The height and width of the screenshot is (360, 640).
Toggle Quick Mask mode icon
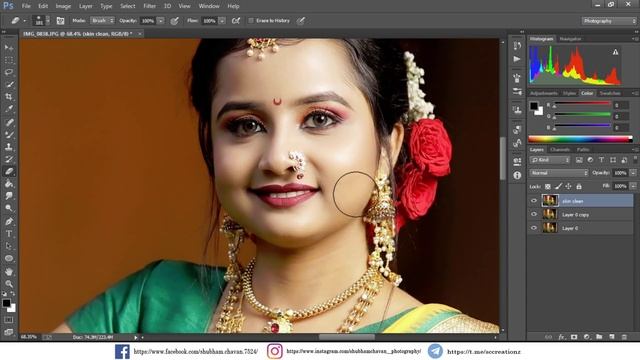[9, 320]
